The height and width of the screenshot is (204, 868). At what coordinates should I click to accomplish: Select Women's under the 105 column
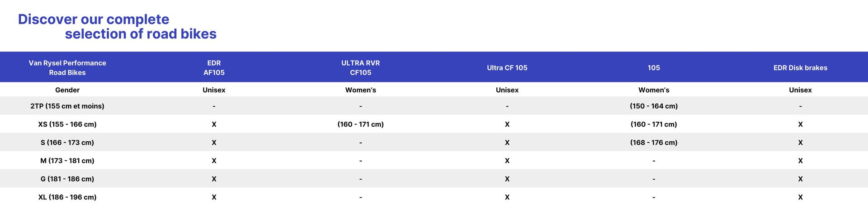tap(654, 90)
